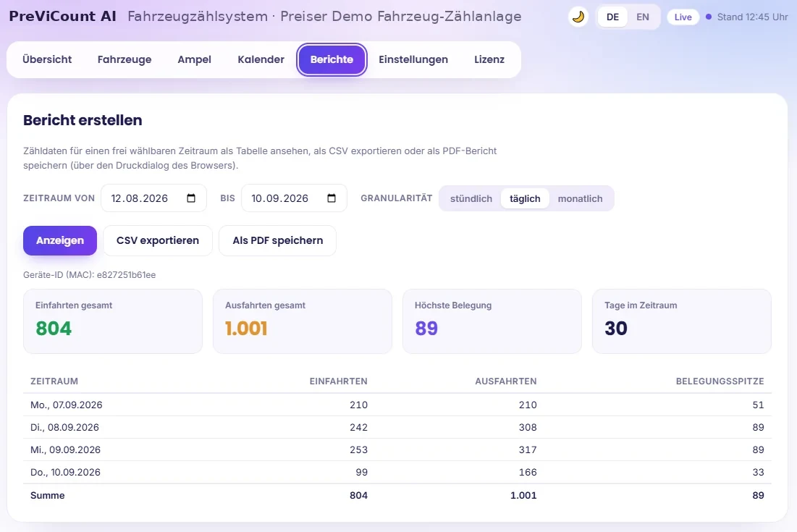The width and height of the screenshot is (797, 532).
Task: Click Ausfahrten value 317
Action: (x=528, y=449)
